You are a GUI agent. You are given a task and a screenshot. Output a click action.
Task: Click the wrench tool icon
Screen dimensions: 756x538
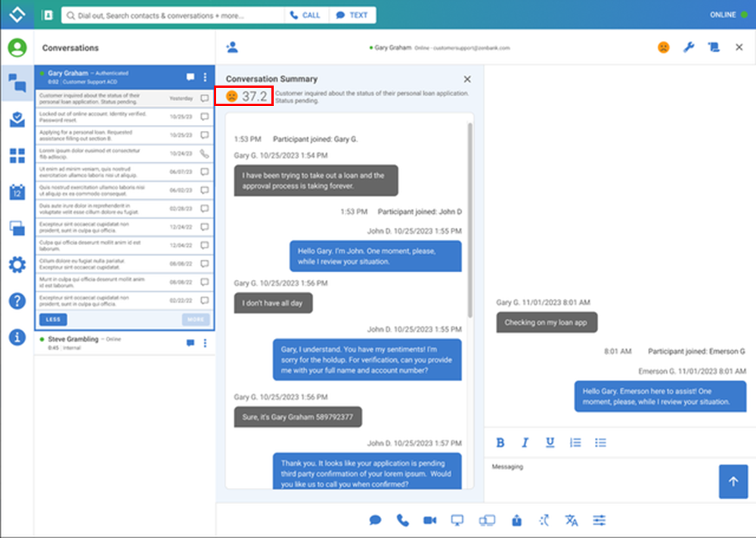[688, 48]
